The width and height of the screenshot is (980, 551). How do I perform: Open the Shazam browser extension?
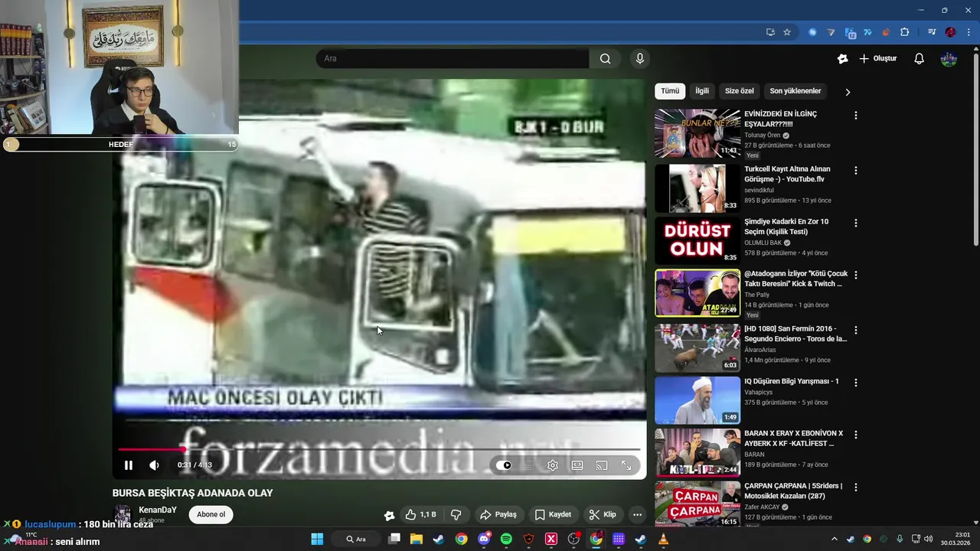812,32
